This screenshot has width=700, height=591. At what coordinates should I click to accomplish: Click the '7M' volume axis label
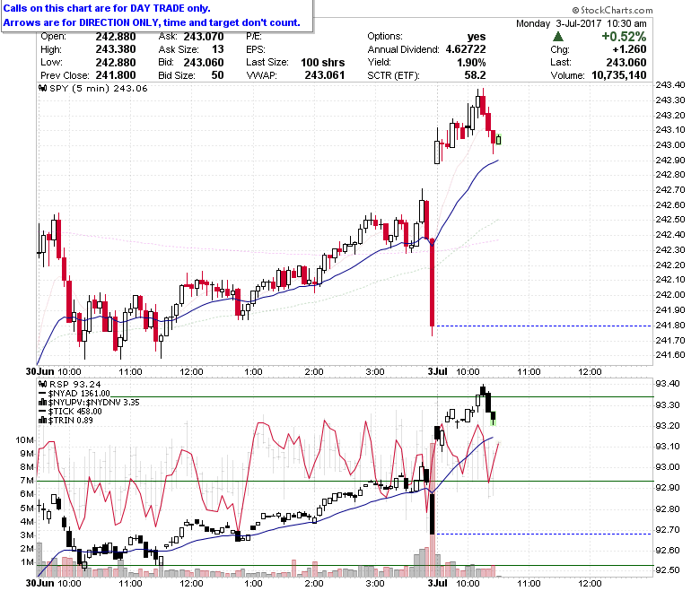pyautogui.click(x=27, y=481)
